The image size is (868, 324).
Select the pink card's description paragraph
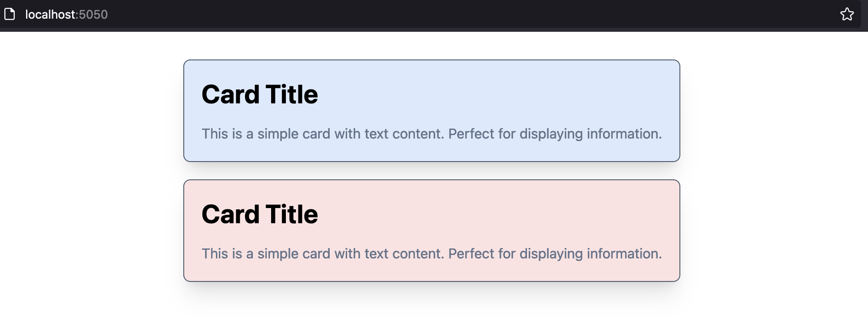point(432,254)
